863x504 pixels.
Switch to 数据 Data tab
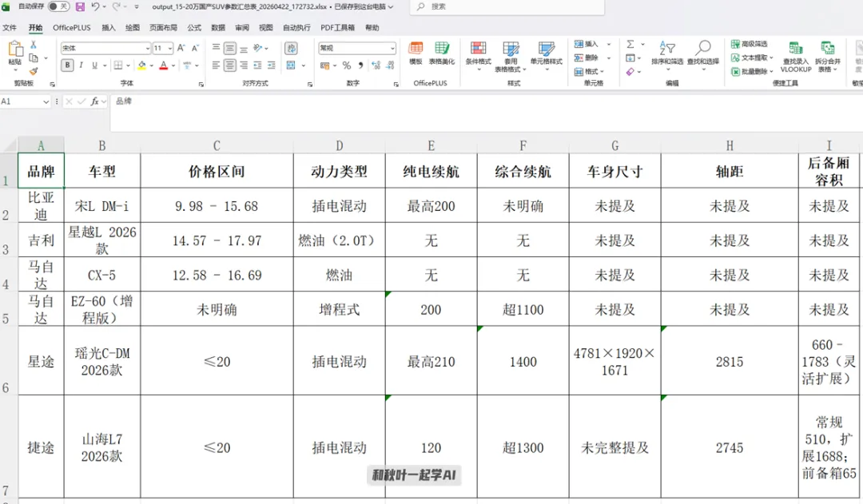click(218, 27)
